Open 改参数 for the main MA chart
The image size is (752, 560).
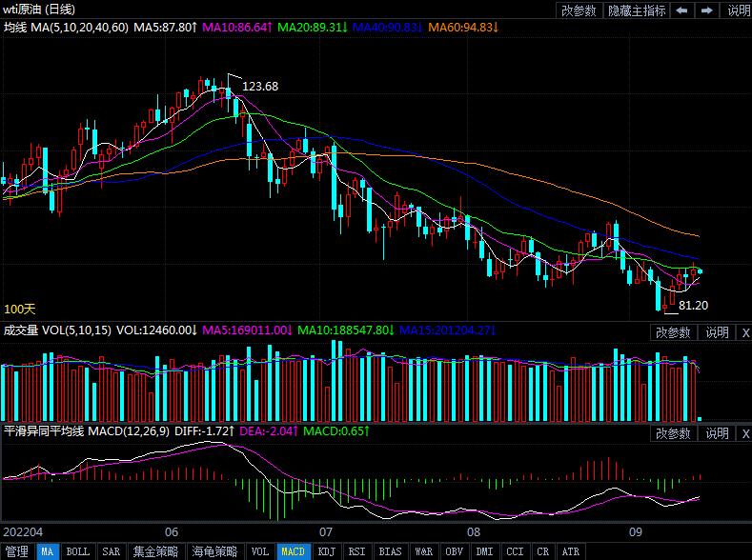click(579, 10)
